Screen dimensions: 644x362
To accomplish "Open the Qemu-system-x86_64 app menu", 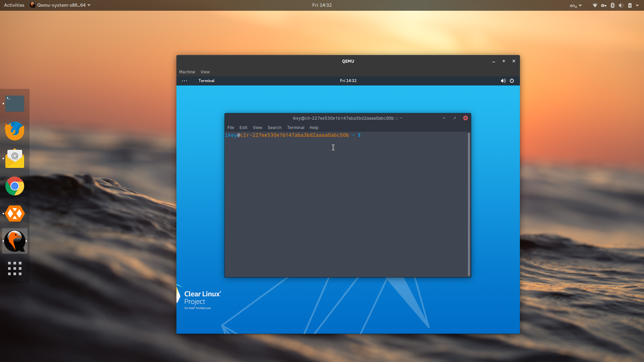I will [60, 5].
